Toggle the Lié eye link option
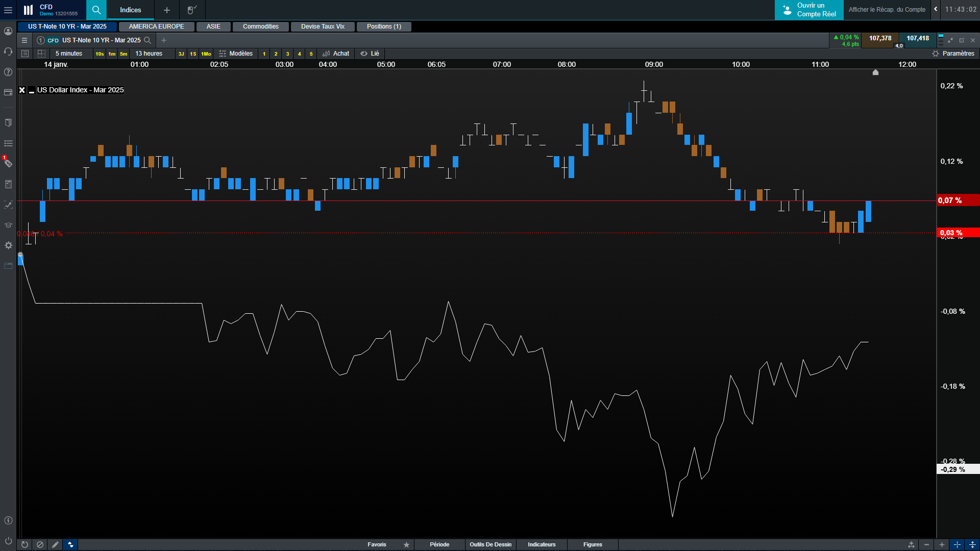The width and height of the screenshot is (980, 551). [x=370, y=54]
